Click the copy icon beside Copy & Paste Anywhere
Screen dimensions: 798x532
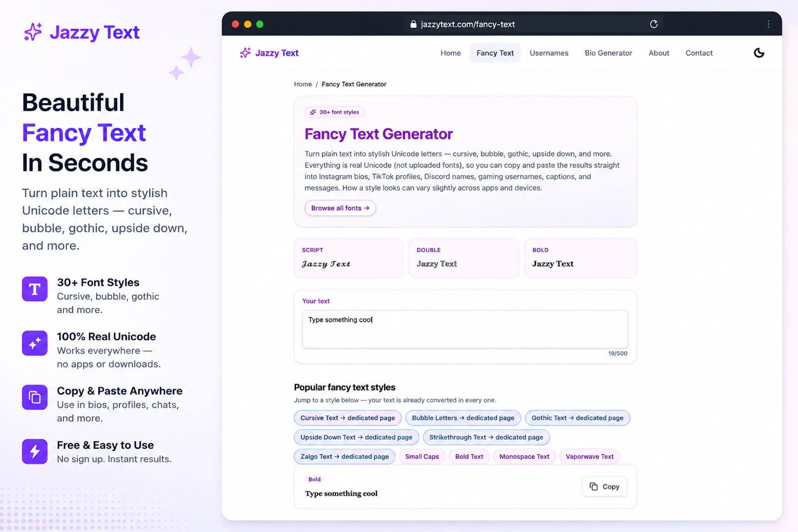click(x=35, y=397)
